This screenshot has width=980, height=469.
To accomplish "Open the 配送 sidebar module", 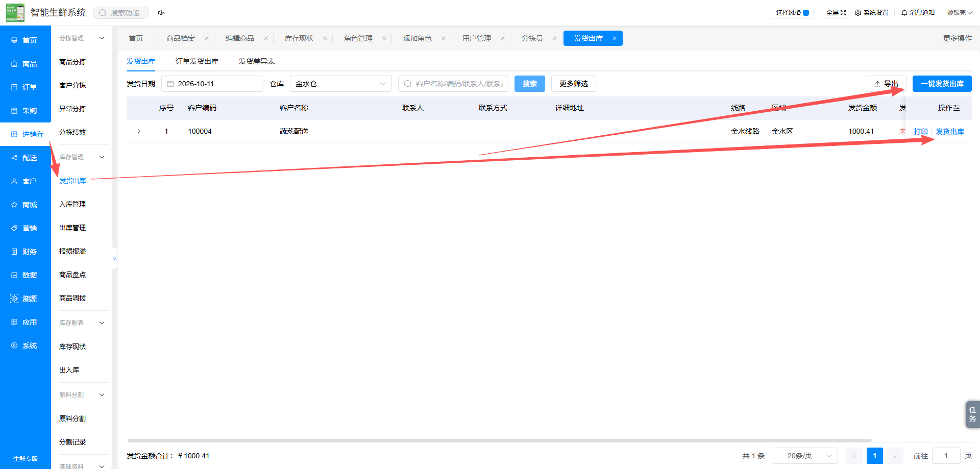I will (26, 158).
